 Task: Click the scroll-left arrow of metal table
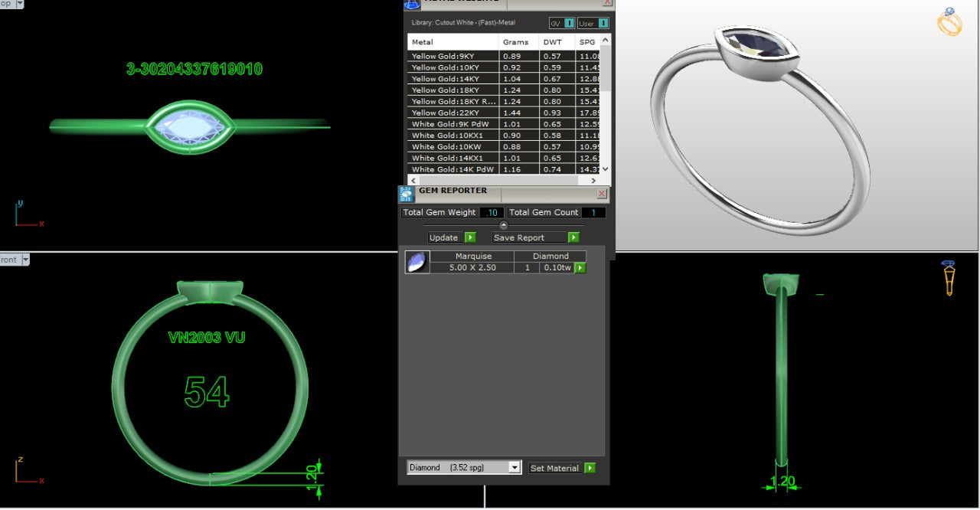coord(413,180)
